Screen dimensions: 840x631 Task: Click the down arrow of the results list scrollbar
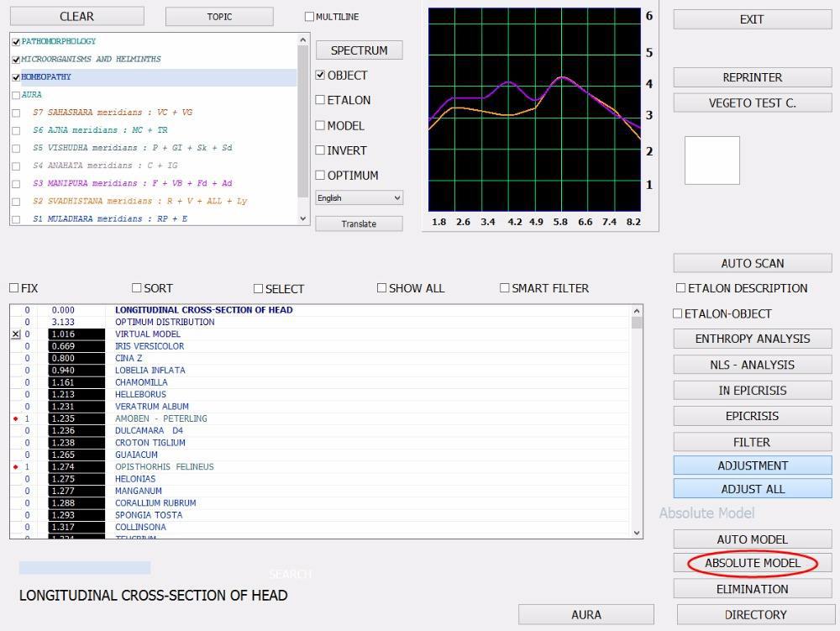[x=637, y=532]
